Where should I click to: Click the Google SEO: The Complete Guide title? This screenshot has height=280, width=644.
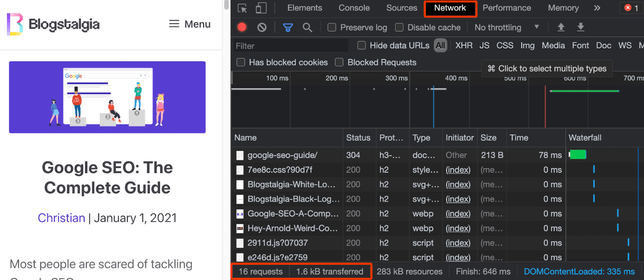tap(107, 178)
